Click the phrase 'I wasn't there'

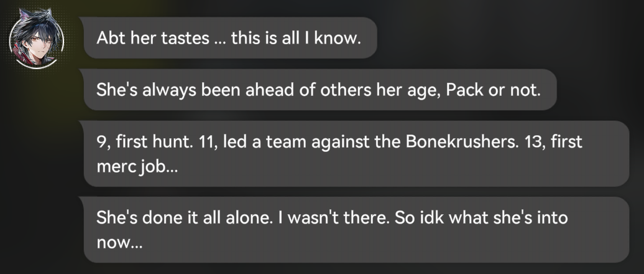click(x=333, y=217)
